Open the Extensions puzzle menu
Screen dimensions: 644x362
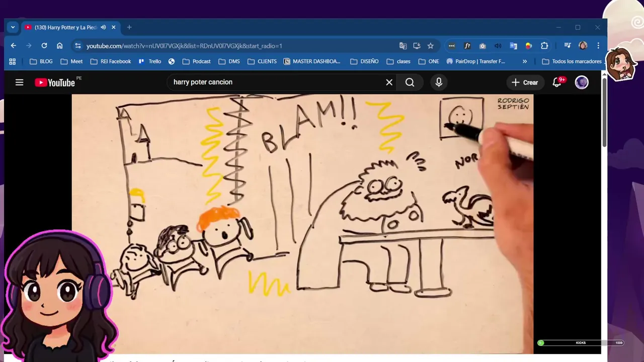544,46
